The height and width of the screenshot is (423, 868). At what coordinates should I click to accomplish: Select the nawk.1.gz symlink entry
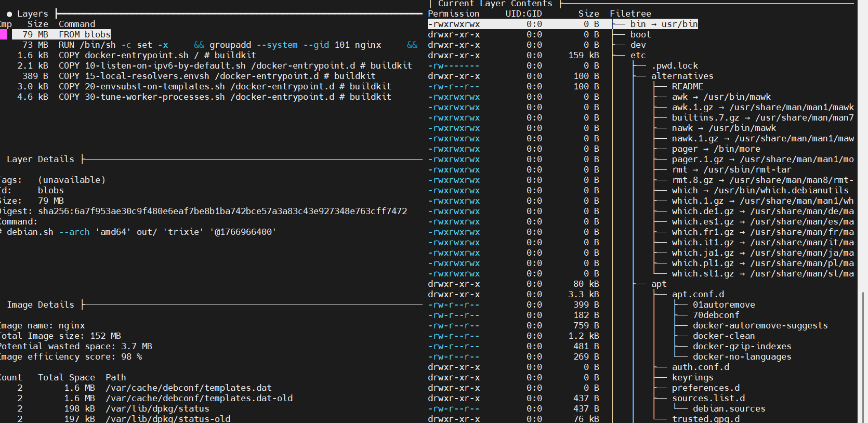763,138
